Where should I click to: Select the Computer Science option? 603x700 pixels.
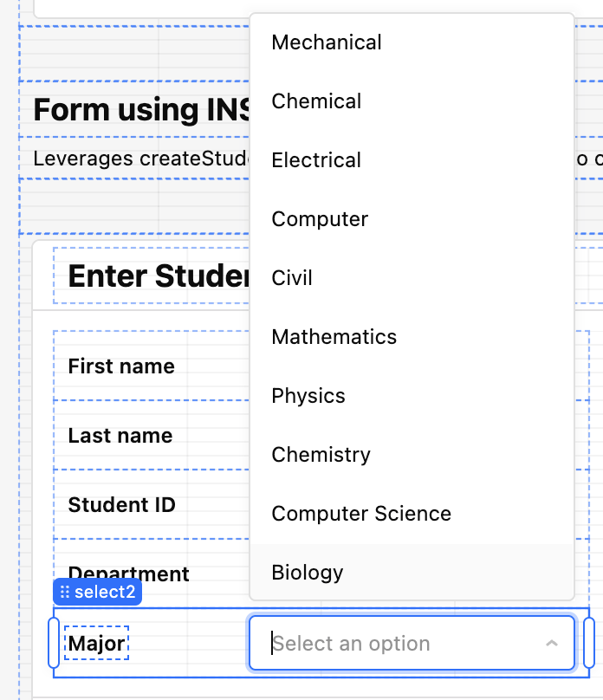click(x=412, y=514)
